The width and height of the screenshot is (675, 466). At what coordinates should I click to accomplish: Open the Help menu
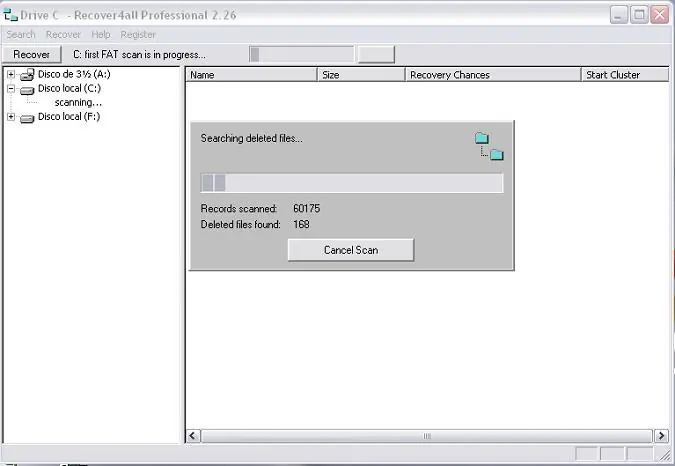(x=101, y=34)
